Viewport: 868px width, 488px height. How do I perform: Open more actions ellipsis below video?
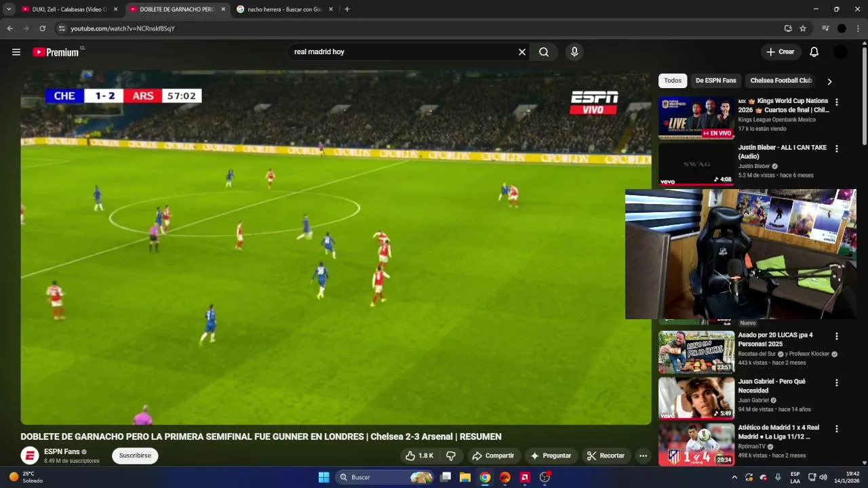point(644,455)
